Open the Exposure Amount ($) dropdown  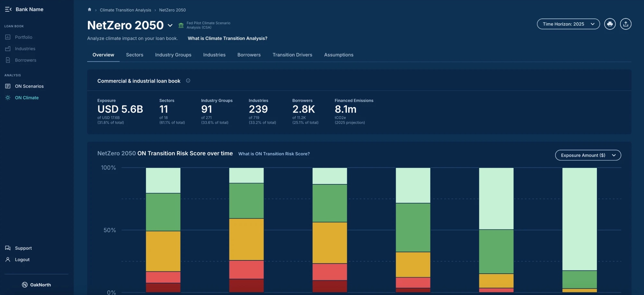pyautogui.click(x=588, y=155)
